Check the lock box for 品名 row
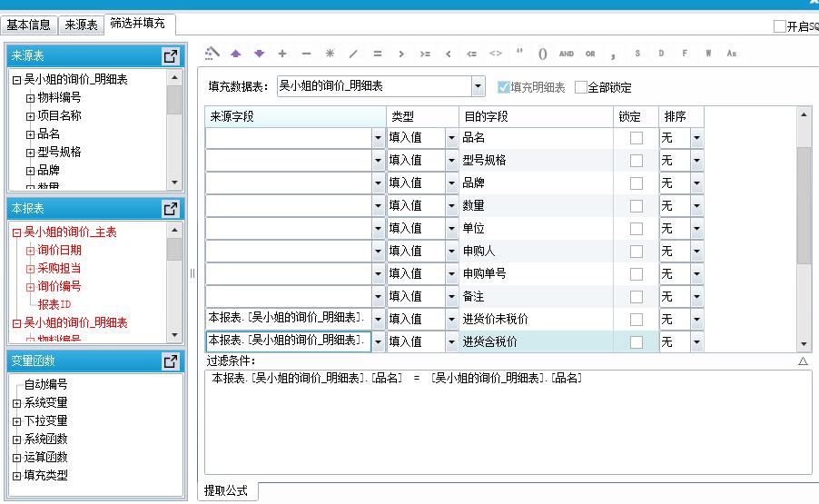Screen dimensions: 819x504 [x=636, y=138]
